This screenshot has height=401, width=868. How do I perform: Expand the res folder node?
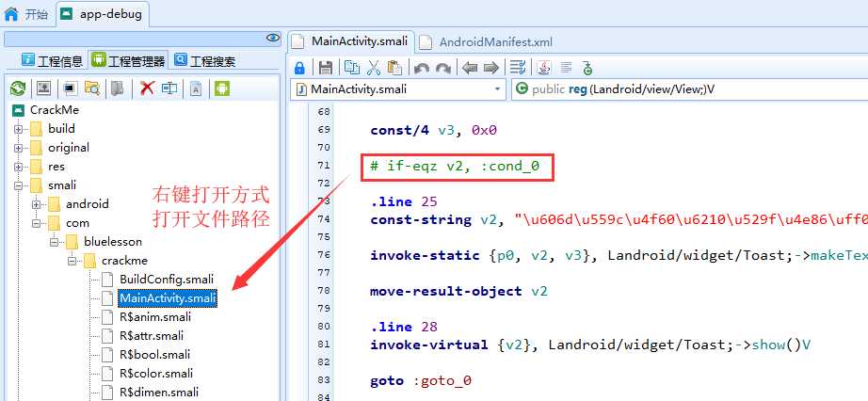coord(18,168)
